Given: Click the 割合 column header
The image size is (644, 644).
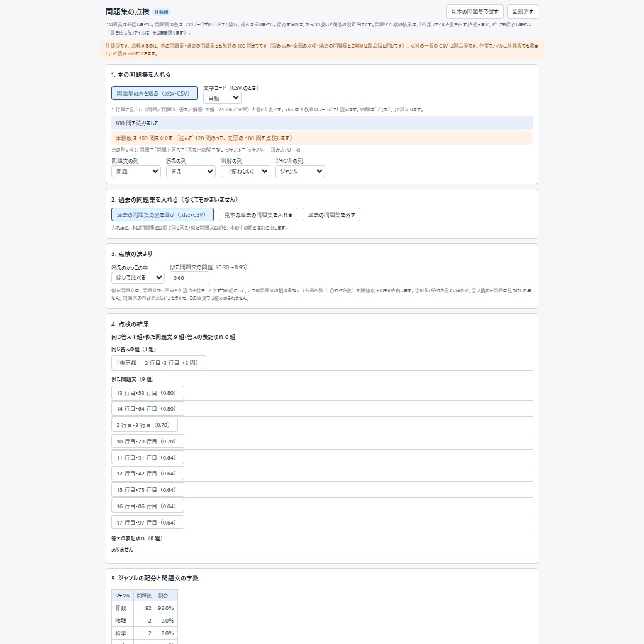Looking at the screenshot, I should pyautogui.click(x=166, y=596).
